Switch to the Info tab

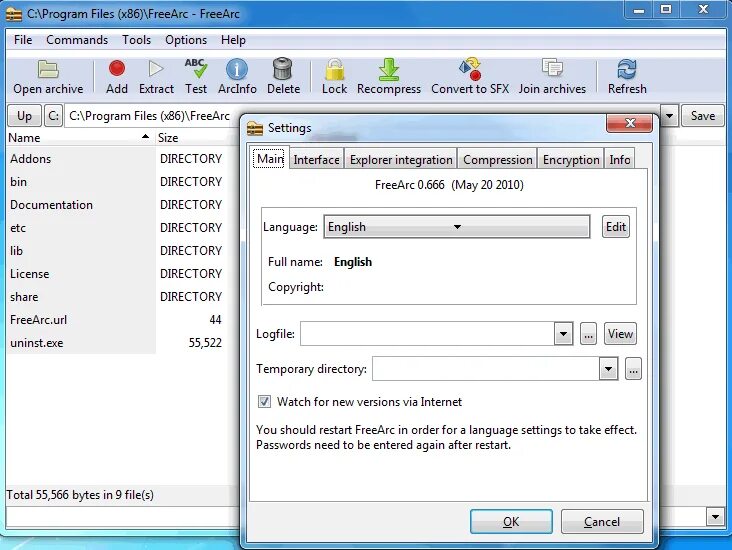pyautogui.click(x=619, y=160)
